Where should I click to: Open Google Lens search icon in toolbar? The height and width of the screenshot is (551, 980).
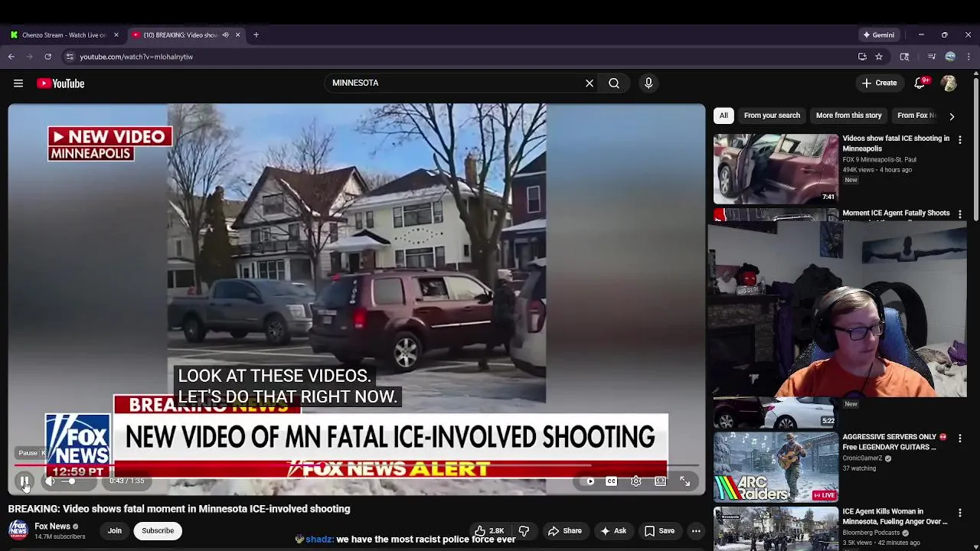904,57
